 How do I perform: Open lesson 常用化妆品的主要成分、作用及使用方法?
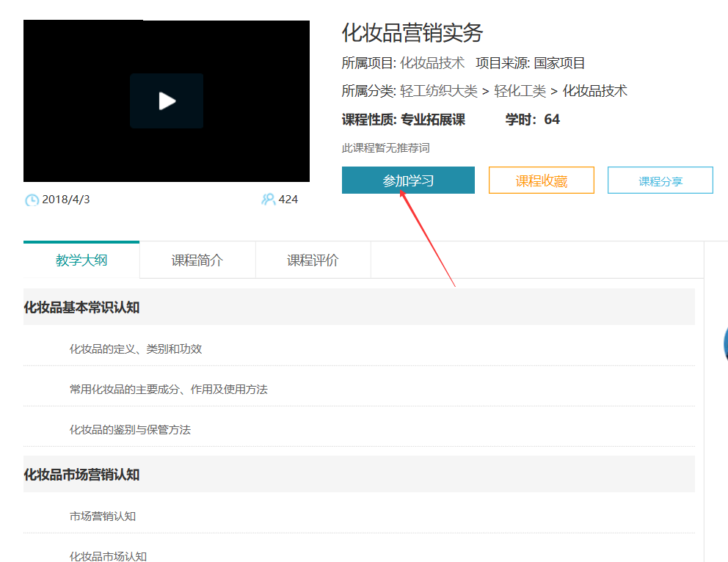[169, 389]
